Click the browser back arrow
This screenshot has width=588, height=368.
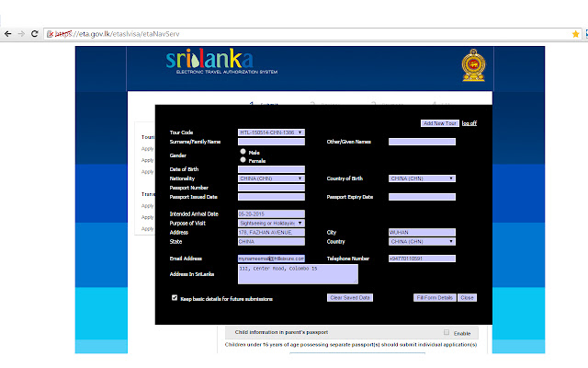(8, 33)
